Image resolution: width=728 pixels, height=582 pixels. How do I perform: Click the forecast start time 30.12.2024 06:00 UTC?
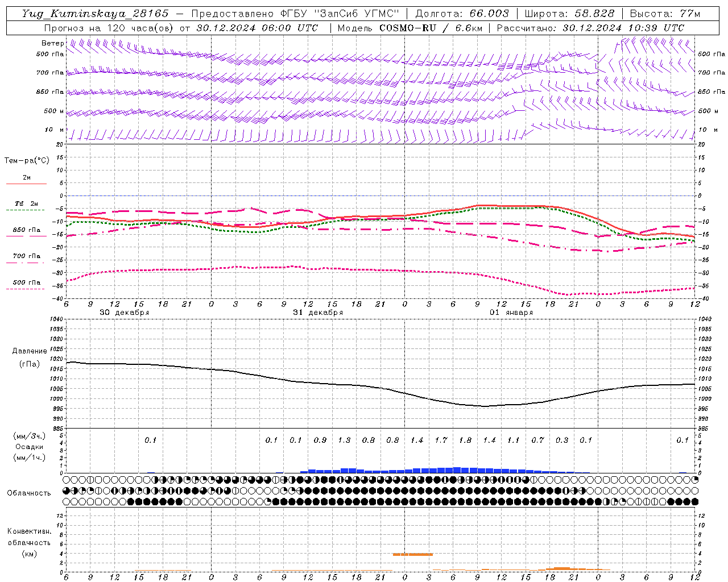tap(257, 28)
